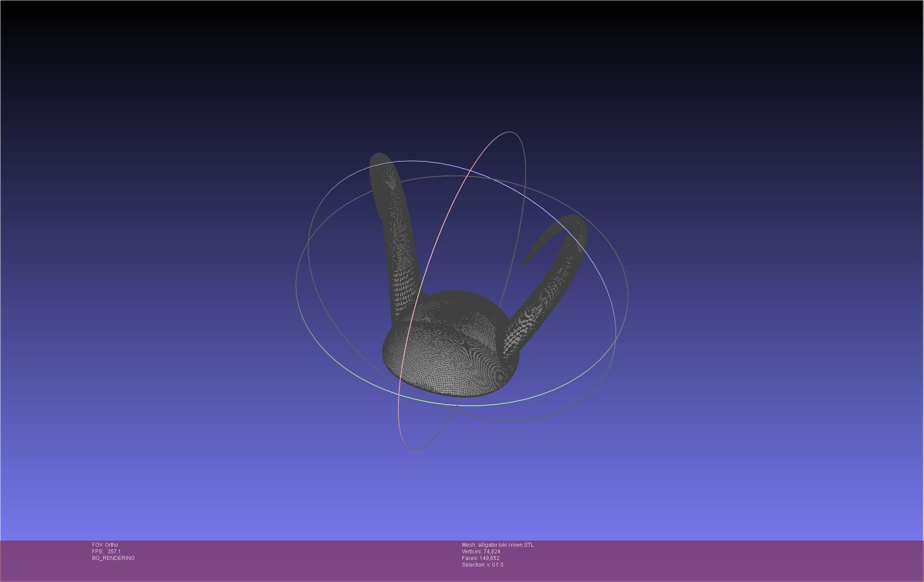This screenshot has width=924, height=582.
Task: Click the notch between left horn and dome
Action: pyautogui.click(x=426, y=294)
